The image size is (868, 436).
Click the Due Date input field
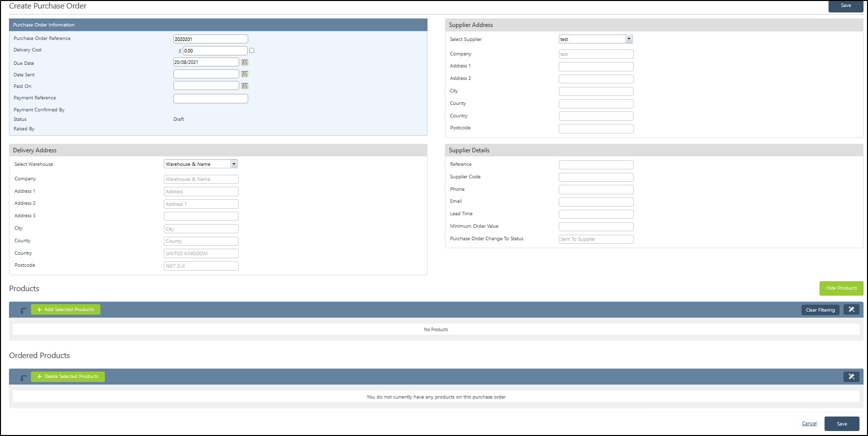206,62
